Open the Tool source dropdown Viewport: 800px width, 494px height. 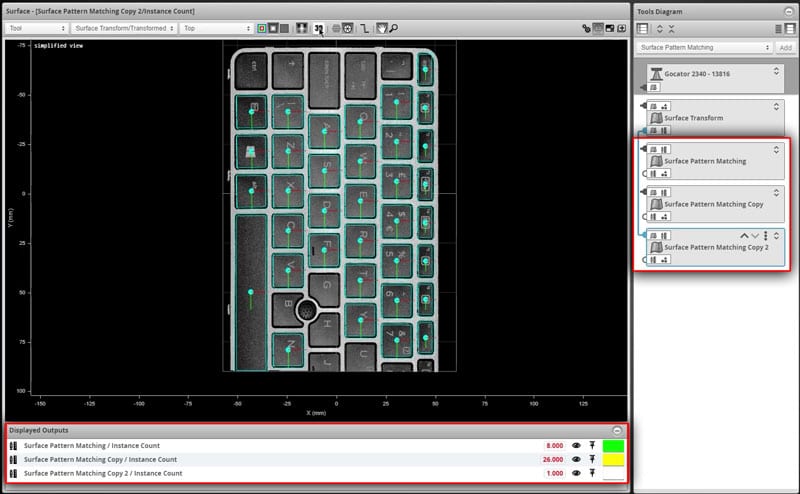coord(36,28)
